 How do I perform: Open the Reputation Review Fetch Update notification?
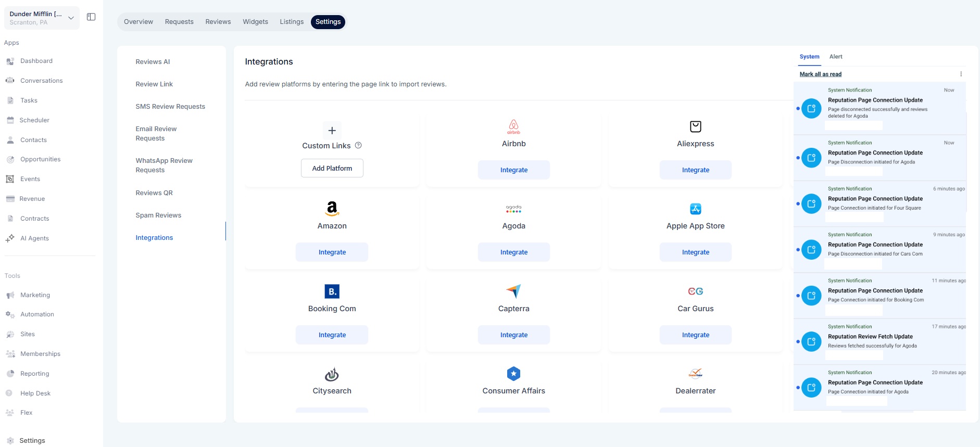(x=880, y=341)
